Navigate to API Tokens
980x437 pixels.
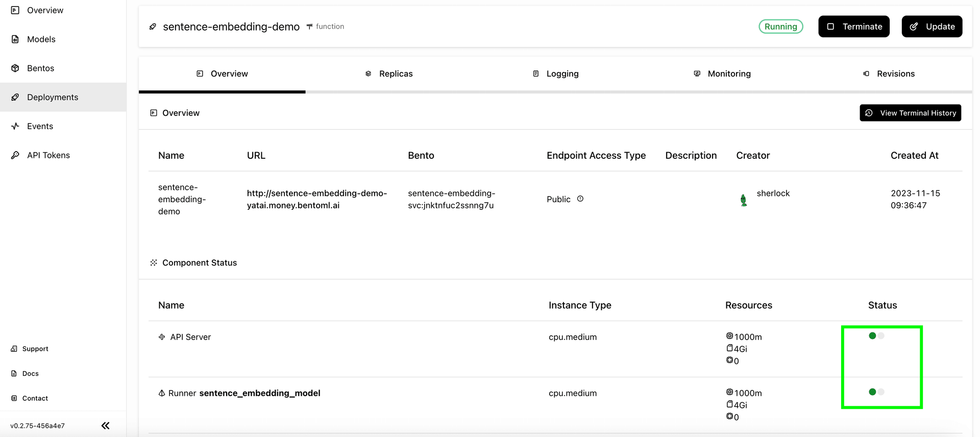pos(48,155)
